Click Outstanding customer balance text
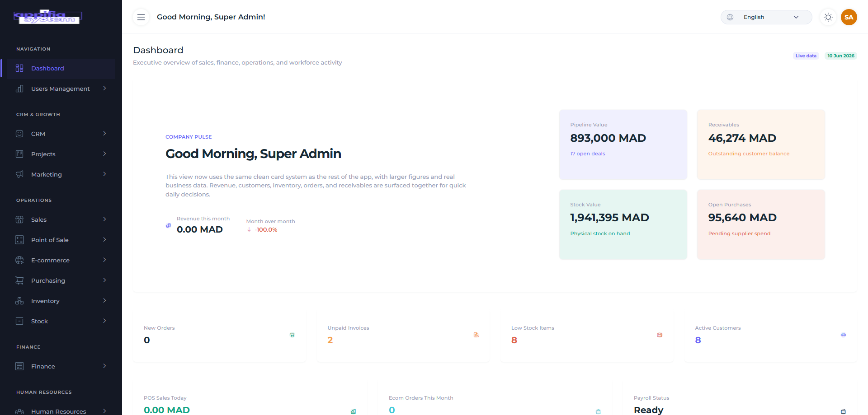 (749, 154)
